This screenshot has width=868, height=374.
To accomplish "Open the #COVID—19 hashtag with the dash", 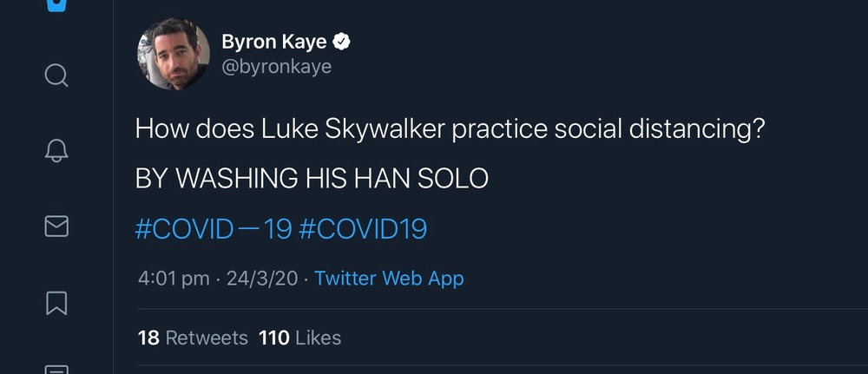I will pyautogui.click(x=213, y=229).
